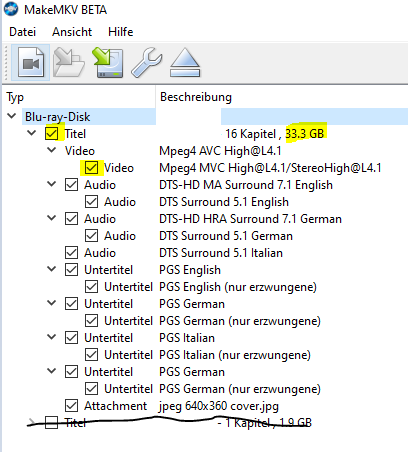Collapse the Video Mpeg4 AVC node

click(x=52, y=150)
